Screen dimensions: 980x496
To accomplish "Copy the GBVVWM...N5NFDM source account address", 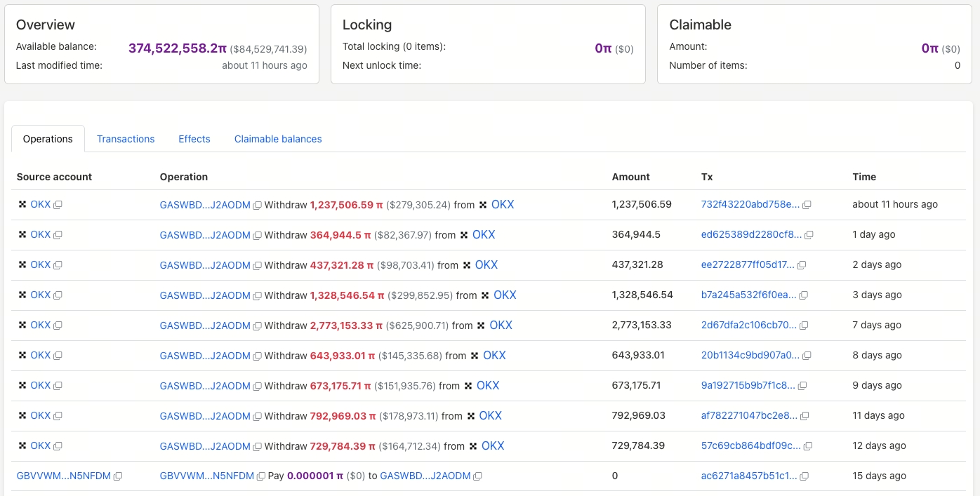I will [118, 476].
